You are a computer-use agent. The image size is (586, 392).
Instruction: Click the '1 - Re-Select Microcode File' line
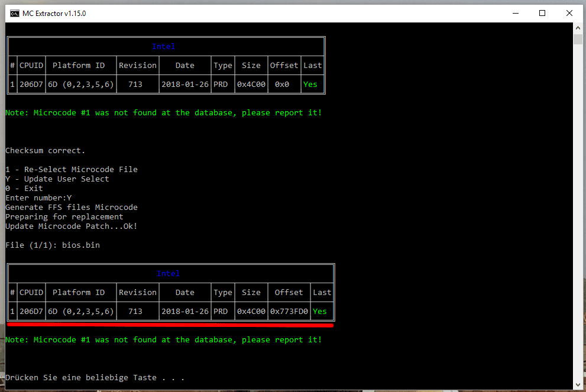(x=72, y=169)
